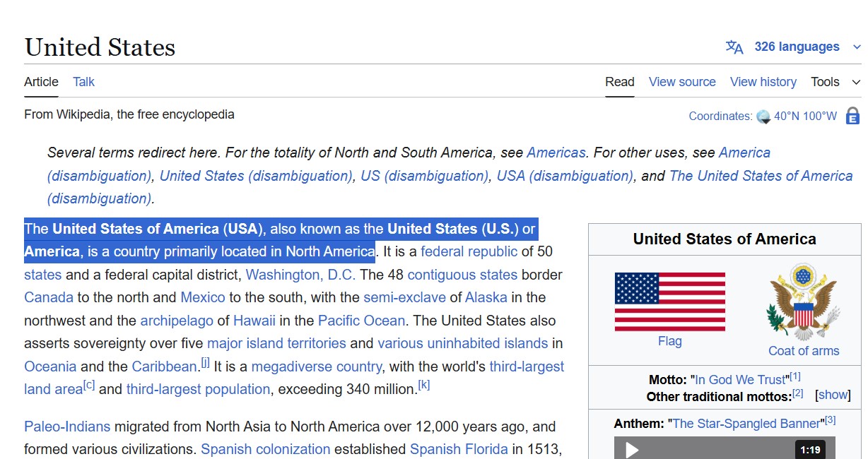Open the In God We Trust link
Image resolution: width=868 pixels, height=459 pixels.
pos(740,380)
